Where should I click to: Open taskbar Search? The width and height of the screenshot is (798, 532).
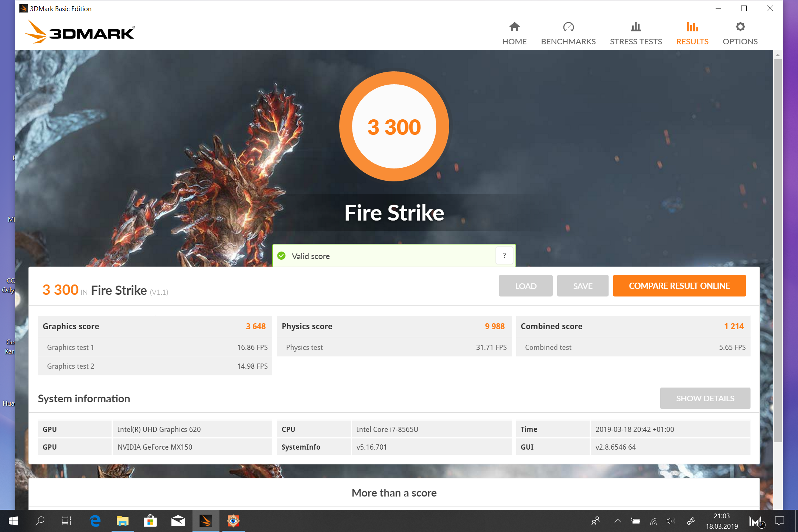coord(40,521)
